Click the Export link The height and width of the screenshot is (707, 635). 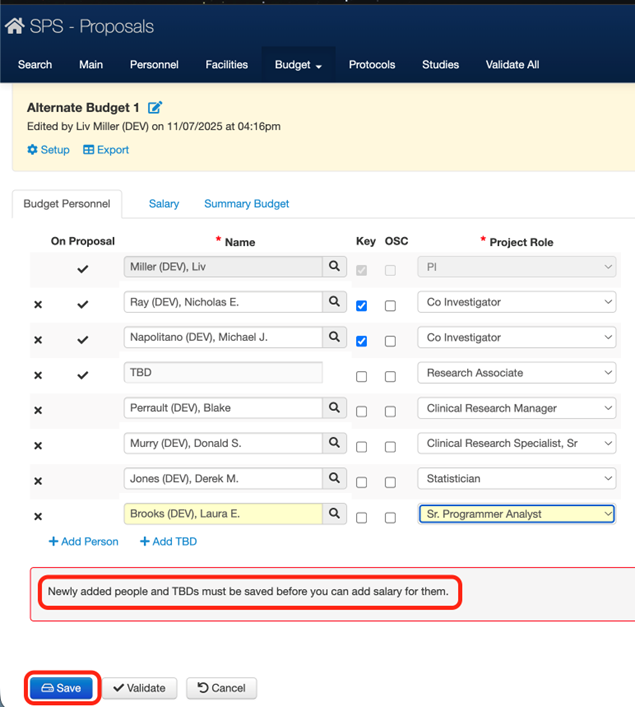pyautogui.click(x=106, y=150)
